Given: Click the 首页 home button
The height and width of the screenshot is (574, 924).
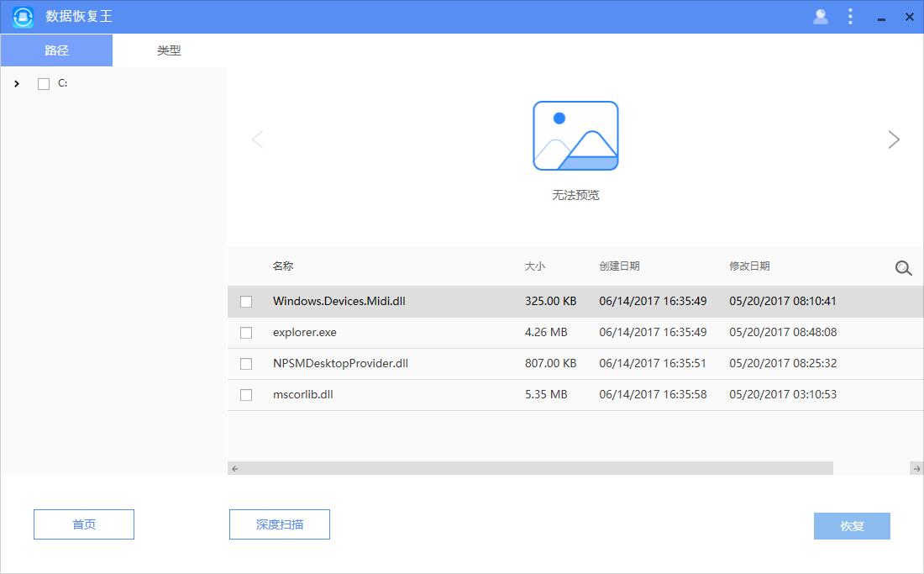Looking at the screenshot, I should coord(84,524).
